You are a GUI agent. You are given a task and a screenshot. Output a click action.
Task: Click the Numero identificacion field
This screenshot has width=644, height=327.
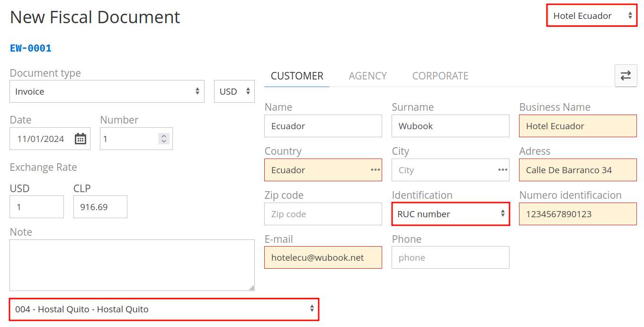click(578, 214)
